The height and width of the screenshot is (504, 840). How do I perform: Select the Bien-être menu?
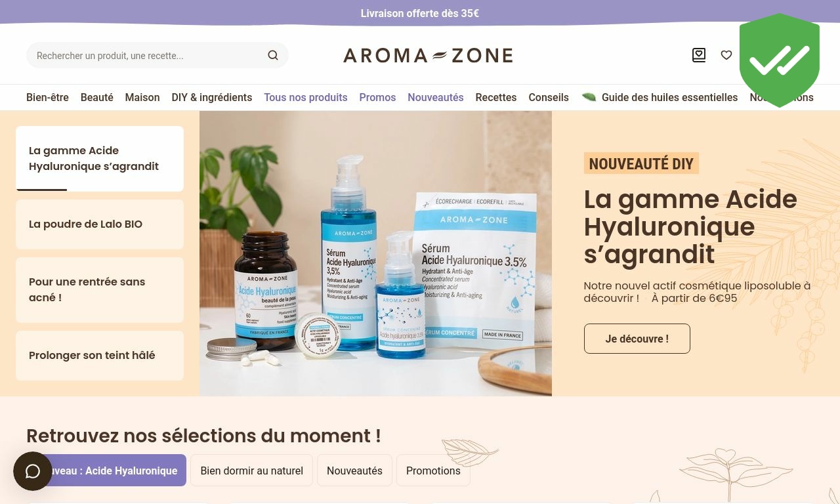(x=47, y=97)
